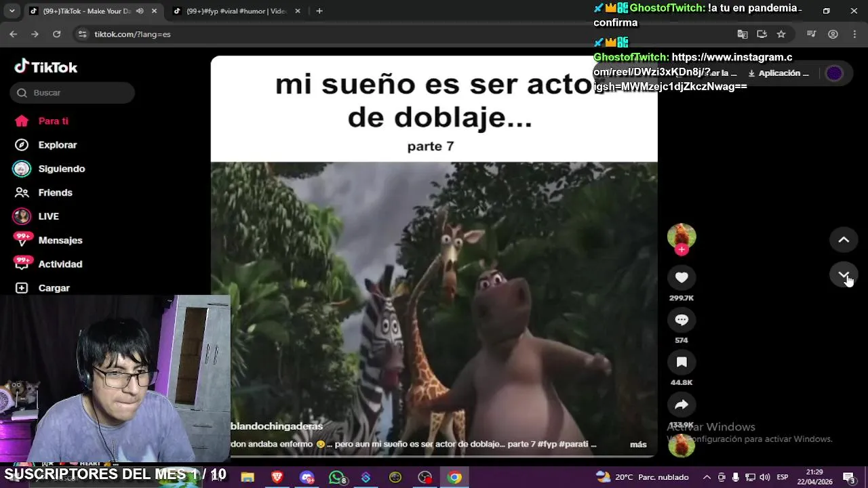Click the #parati hashtag in caption
Screen dimensions: 868x488
(574, 445)
